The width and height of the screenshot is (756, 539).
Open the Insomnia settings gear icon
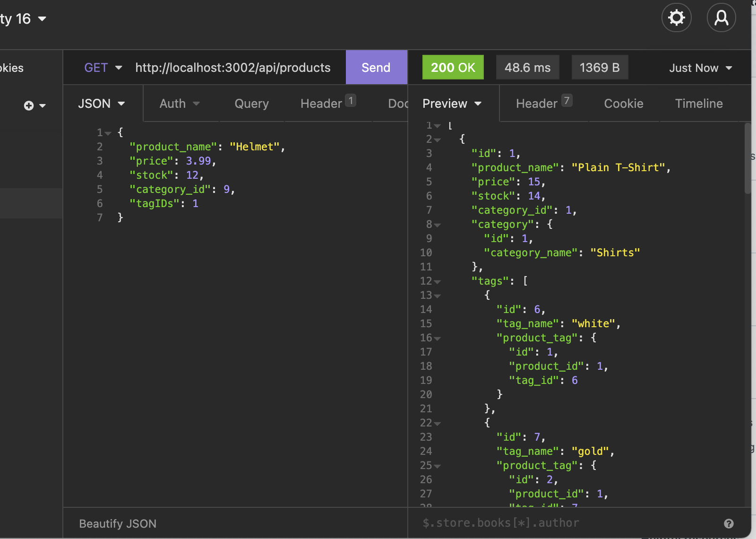[x=676, y=17]
